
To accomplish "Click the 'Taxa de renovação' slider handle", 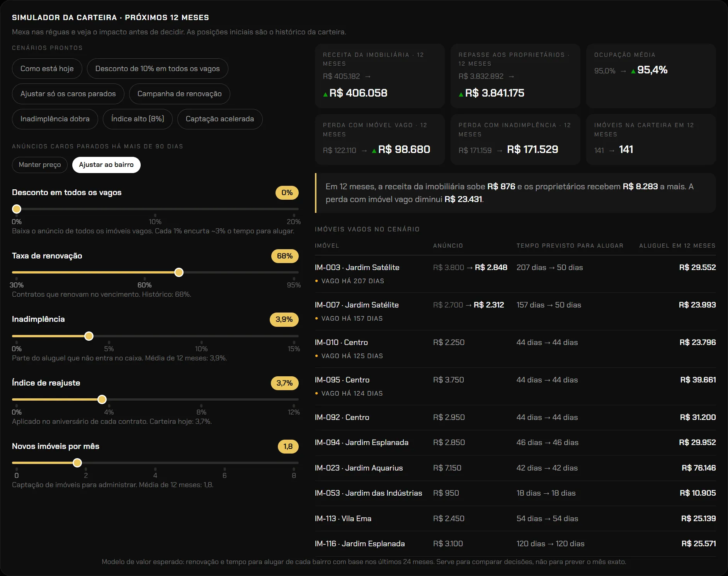I will click(x=179, y=272).
